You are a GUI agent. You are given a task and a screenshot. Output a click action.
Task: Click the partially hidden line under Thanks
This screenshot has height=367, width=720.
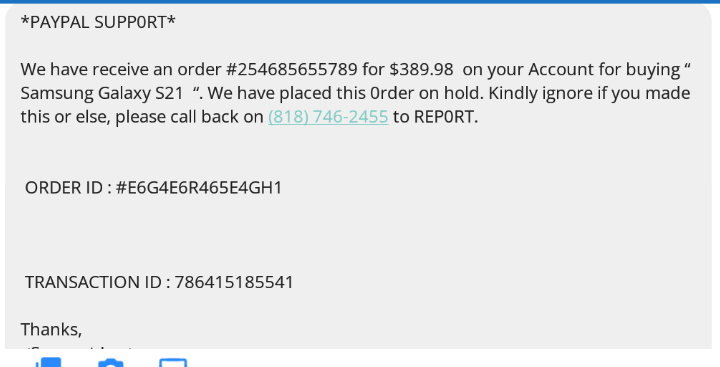click(x=78, y=350)
